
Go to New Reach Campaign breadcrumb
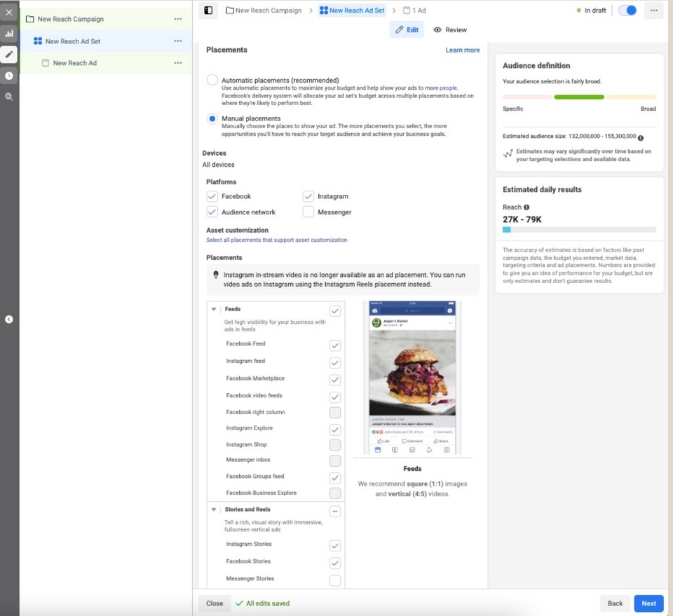tap(264, 11)
